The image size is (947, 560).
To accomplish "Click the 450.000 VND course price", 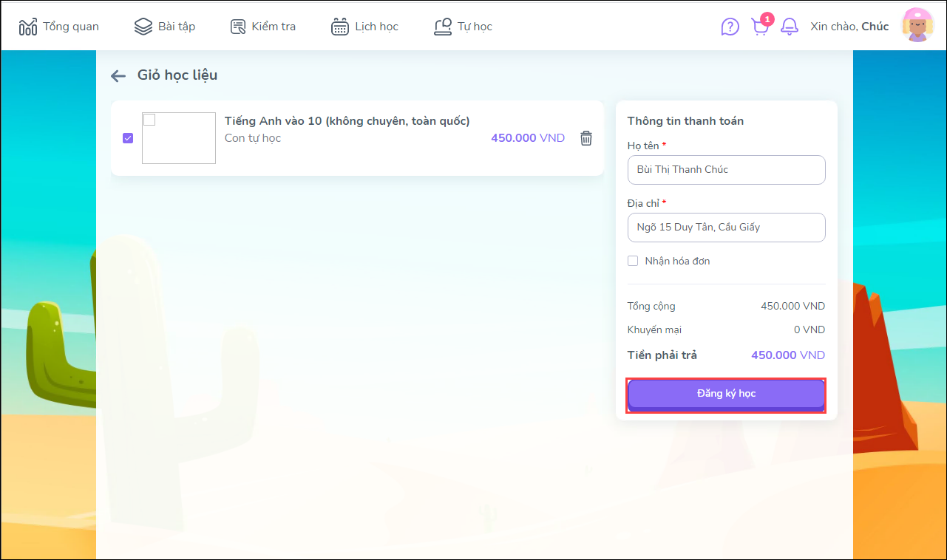I will pyautogui.click(x=528, y=138).
